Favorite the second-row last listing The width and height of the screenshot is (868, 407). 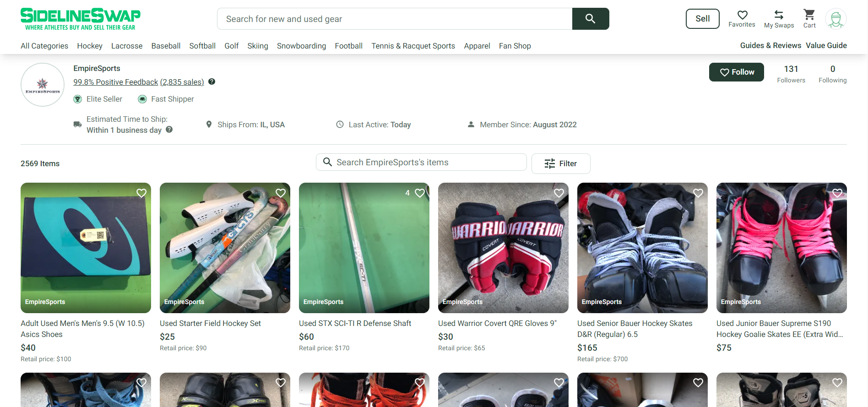837,382
